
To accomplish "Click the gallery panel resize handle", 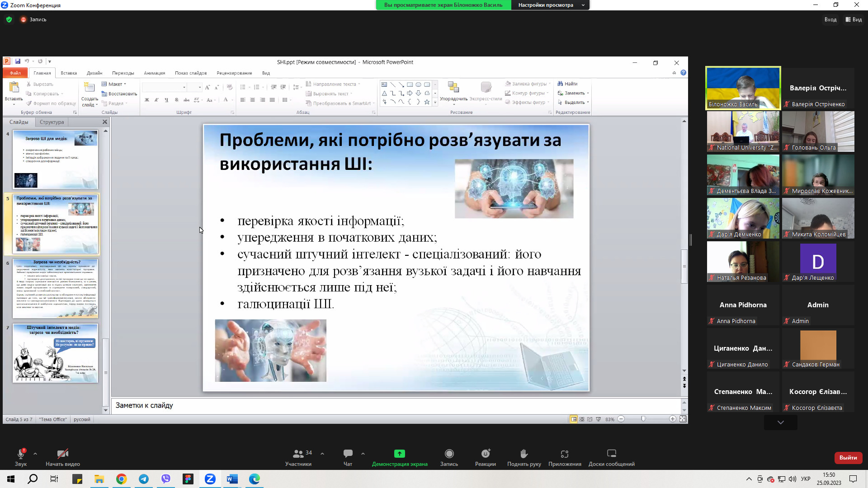I will point(690,240).
